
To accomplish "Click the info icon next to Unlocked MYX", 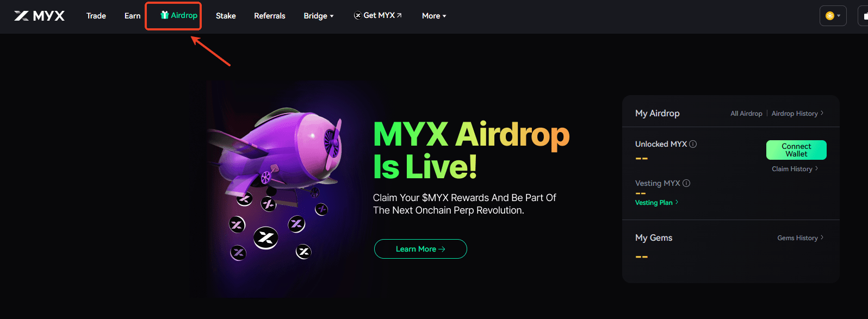I will tap(693, 144).
